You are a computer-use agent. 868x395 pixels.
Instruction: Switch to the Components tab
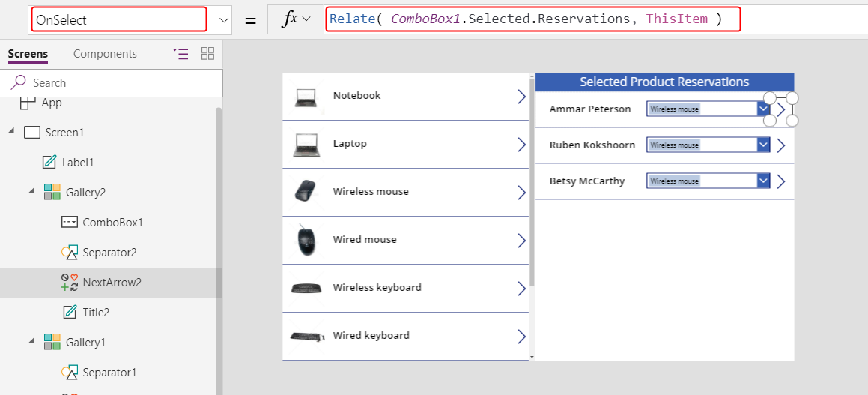(x=105, y=54)
